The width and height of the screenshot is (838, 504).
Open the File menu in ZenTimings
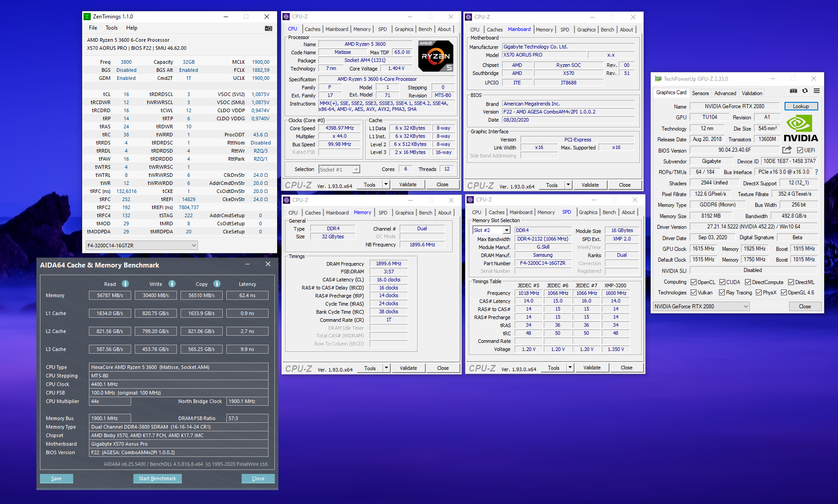click(x=93, y=28)
